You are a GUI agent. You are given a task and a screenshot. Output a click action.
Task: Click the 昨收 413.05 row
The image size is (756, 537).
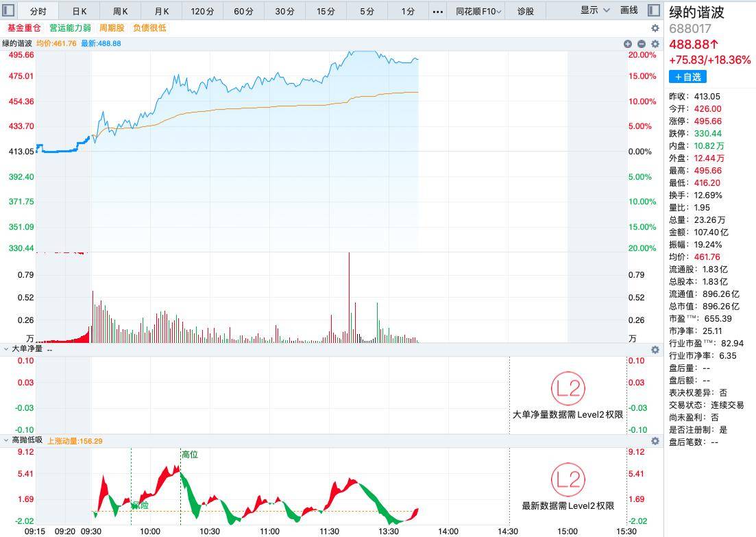(694, 97)
